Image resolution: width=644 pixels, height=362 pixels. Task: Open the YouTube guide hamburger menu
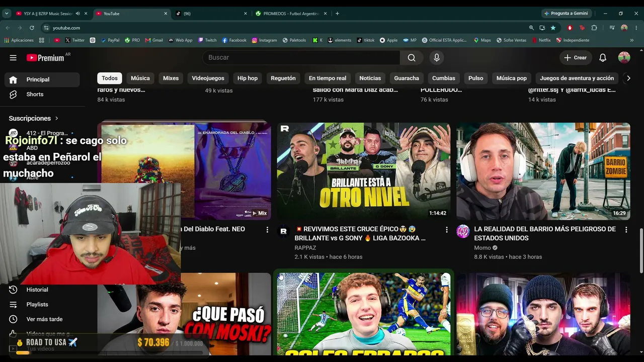tap(13, 58)
